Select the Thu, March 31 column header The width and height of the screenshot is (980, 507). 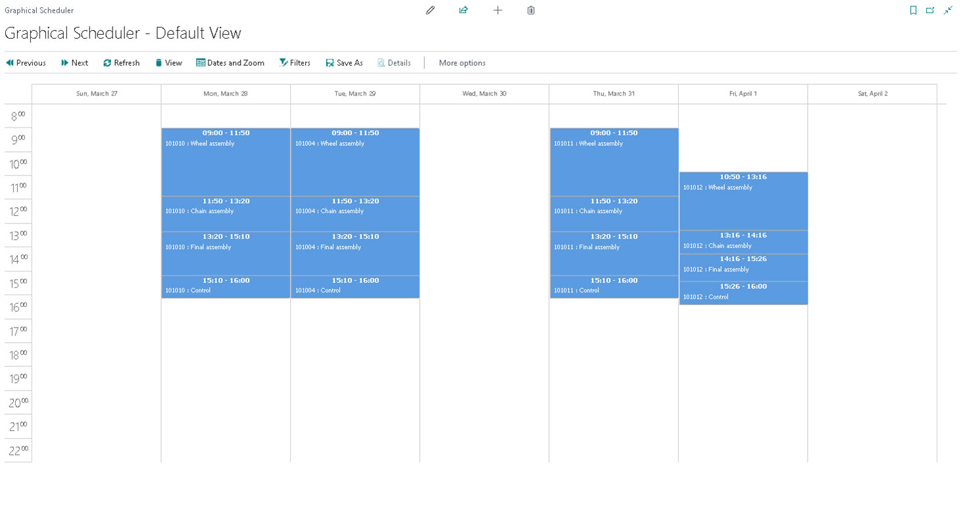pyautogui.click(x=613, y=93)
